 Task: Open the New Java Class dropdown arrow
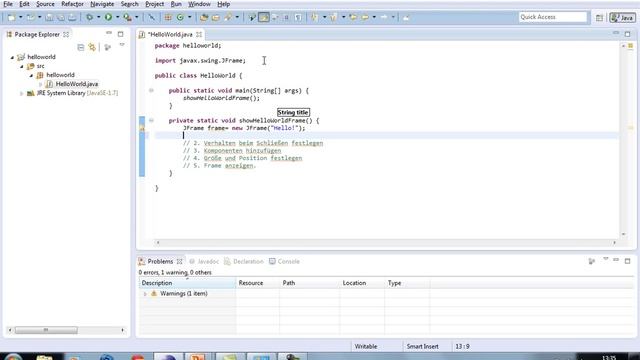tap(189, 17)
